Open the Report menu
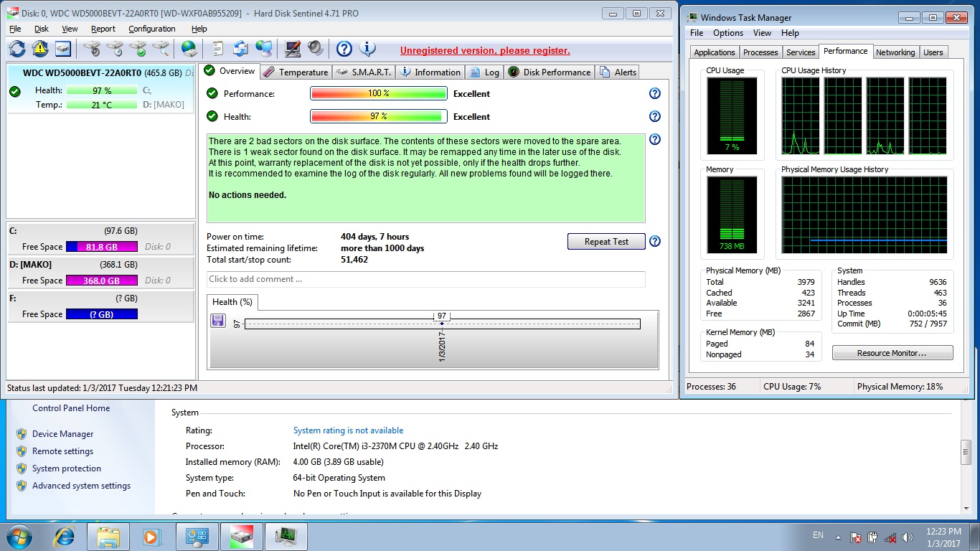Viewport: 980px width, 551px height. point(103,29)
